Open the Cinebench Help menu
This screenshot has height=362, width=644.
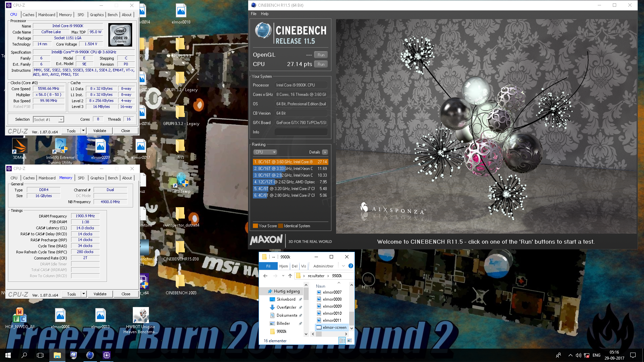point(265,14)
